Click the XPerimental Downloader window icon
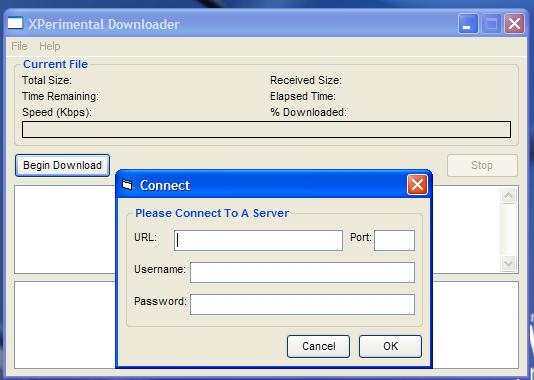The image size is (534, 380). point(15,23)
